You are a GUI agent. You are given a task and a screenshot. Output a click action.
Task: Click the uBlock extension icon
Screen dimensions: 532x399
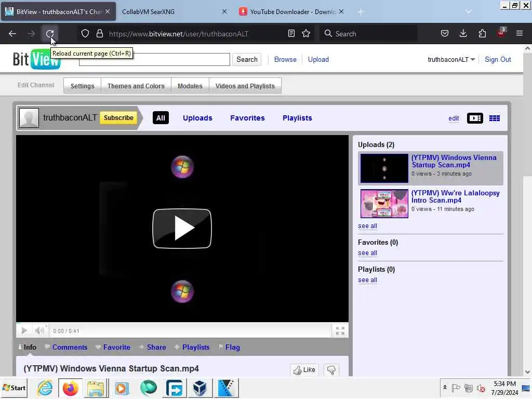pyautogui.click(x=501, y=33)
